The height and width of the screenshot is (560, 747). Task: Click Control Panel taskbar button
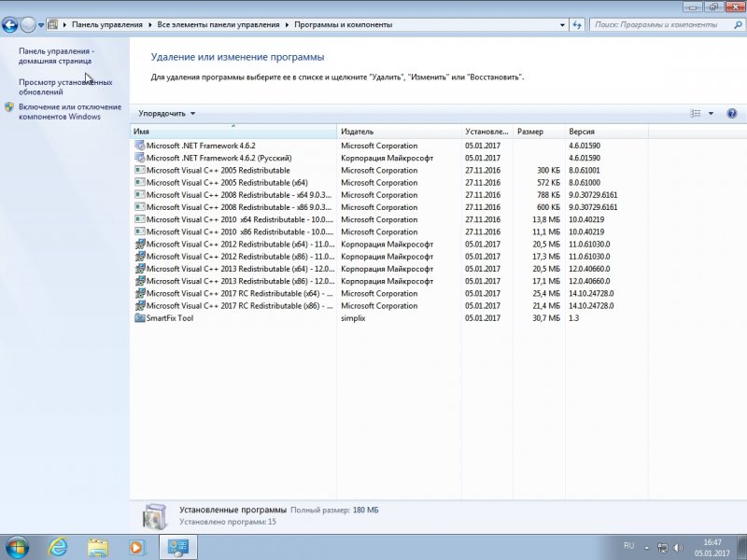(x=177, y=547)
